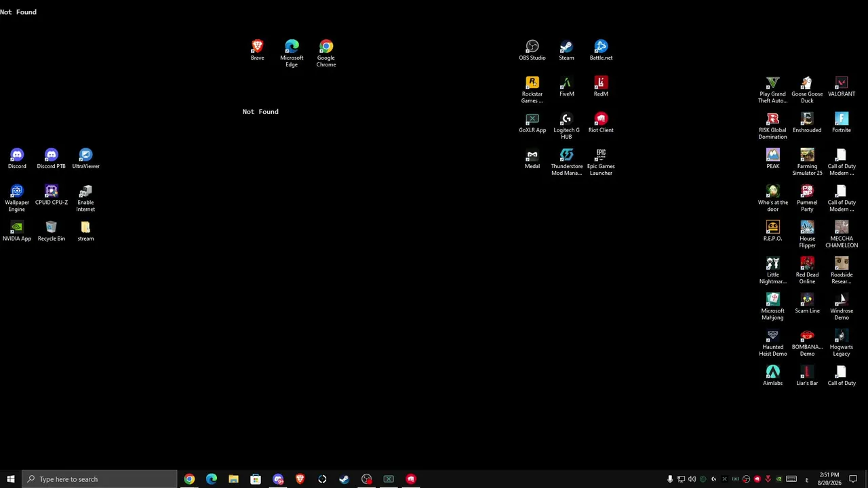
Task: Click the MECCHA CHAMELEON shortcut
Action: click(x=842, y=235)
